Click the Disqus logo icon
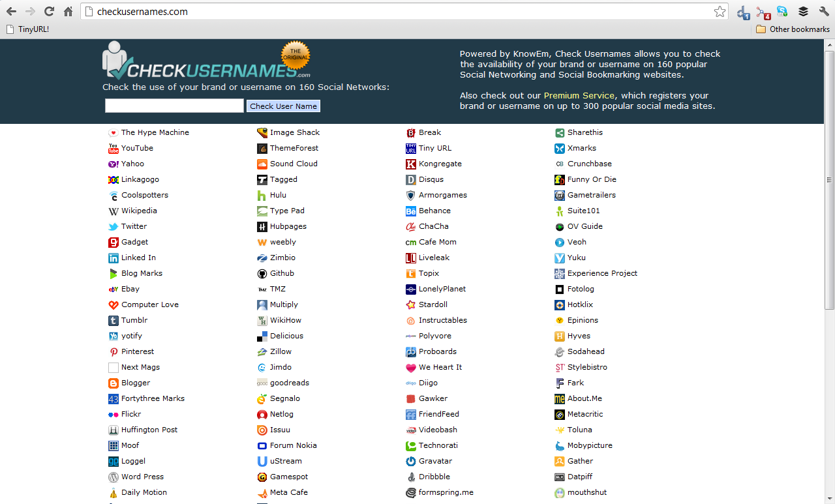 411,179
